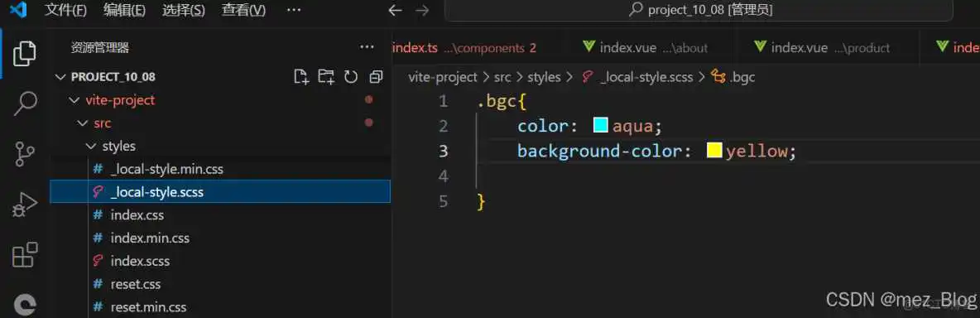This screenshot has width=980, height=318.
Task: Click the word aqua in code
Action: (x=632, y=127)
